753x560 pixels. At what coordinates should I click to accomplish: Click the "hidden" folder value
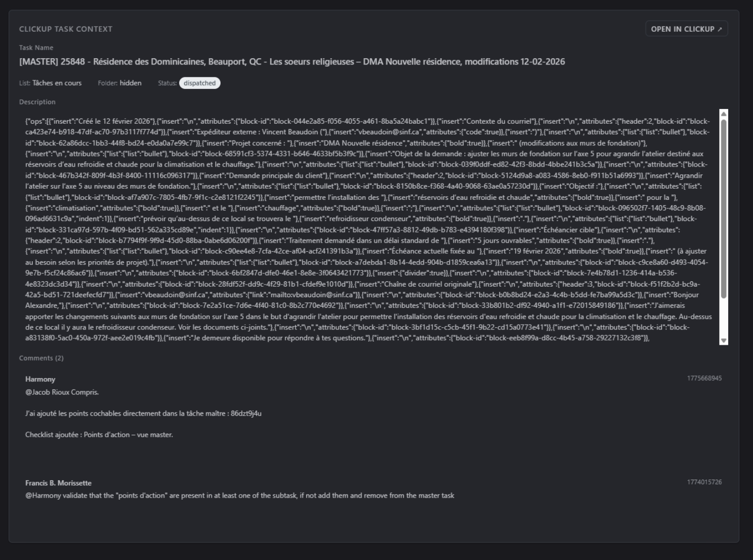pyautogui.click(x=130, y=83)
